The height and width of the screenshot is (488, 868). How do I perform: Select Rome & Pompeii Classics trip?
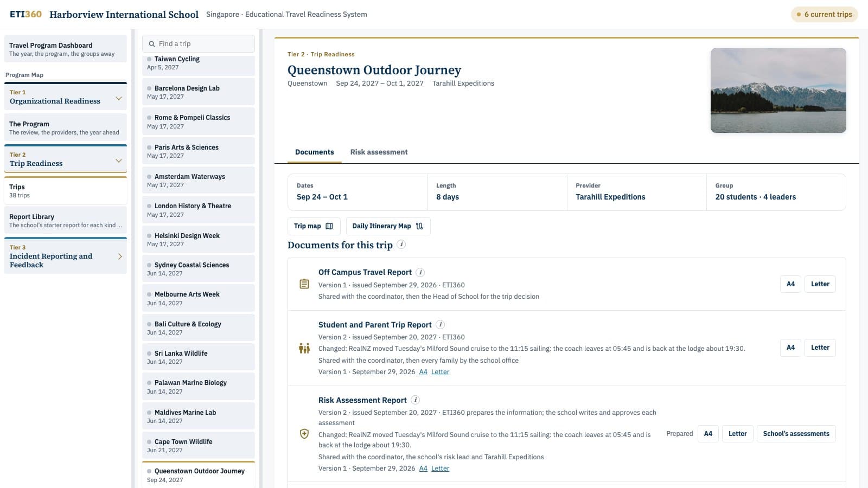pyautogui.click(x=199, y=121)
